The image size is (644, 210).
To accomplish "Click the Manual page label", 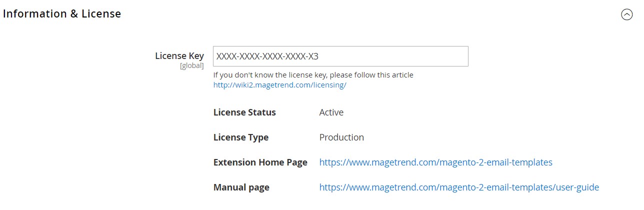I will pos(241,187).
